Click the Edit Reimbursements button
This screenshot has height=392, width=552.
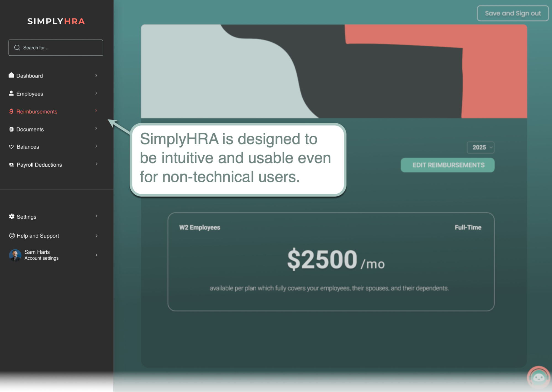pyautogui.click(x=448, y=165)
